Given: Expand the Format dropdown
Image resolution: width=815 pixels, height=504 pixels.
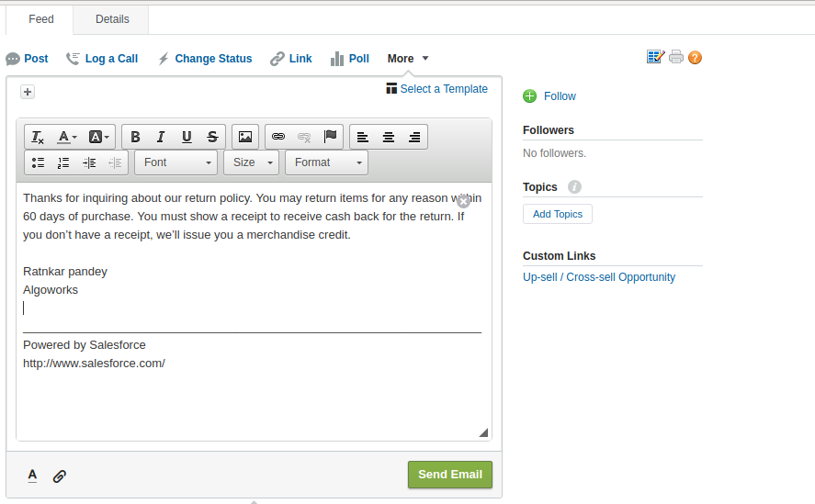Looking at the screenshot, I should 326,162.
